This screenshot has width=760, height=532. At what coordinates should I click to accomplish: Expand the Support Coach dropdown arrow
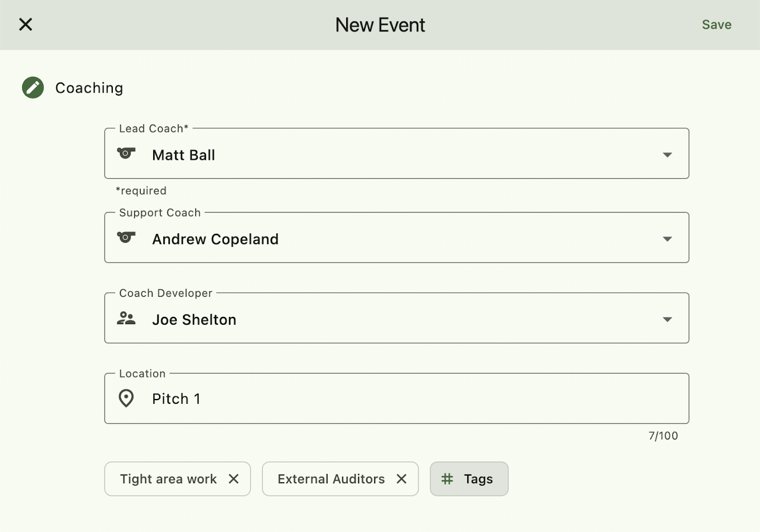coord(667,239)
